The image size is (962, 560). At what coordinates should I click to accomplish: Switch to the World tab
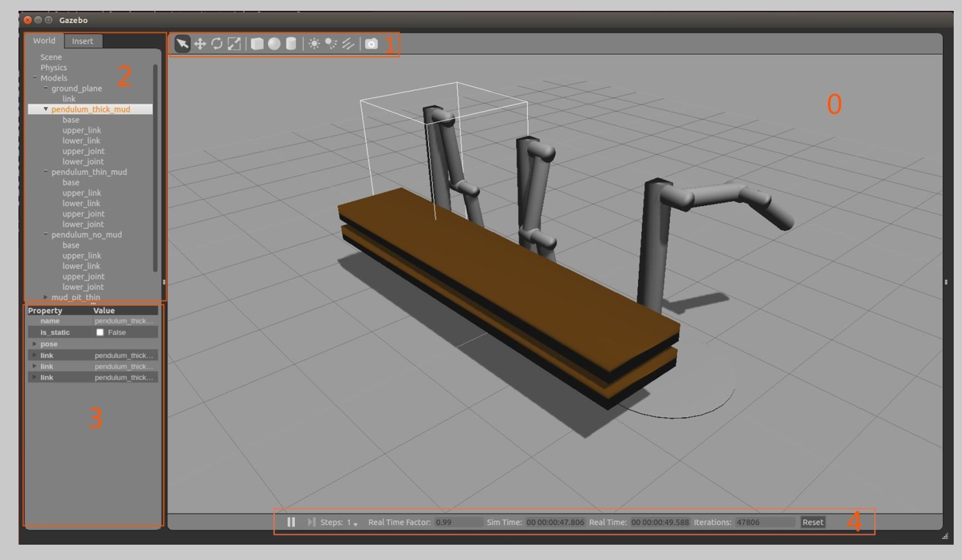click(x=44, y=40)
